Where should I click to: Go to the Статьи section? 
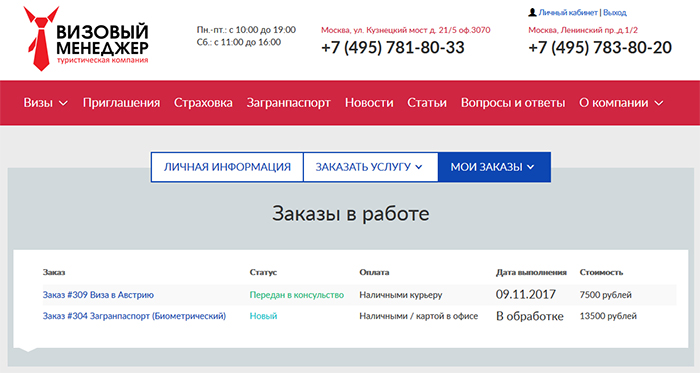click(x=427, y=103)
